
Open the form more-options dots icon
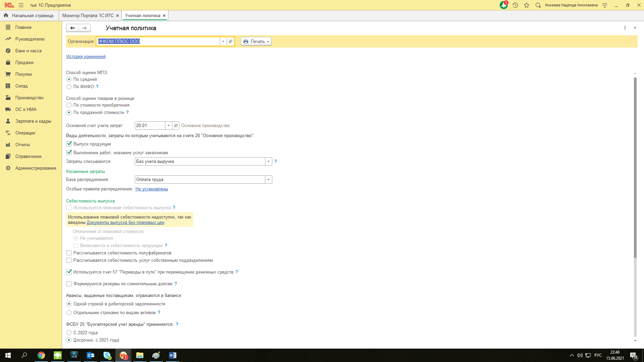[x=625, y=28]
